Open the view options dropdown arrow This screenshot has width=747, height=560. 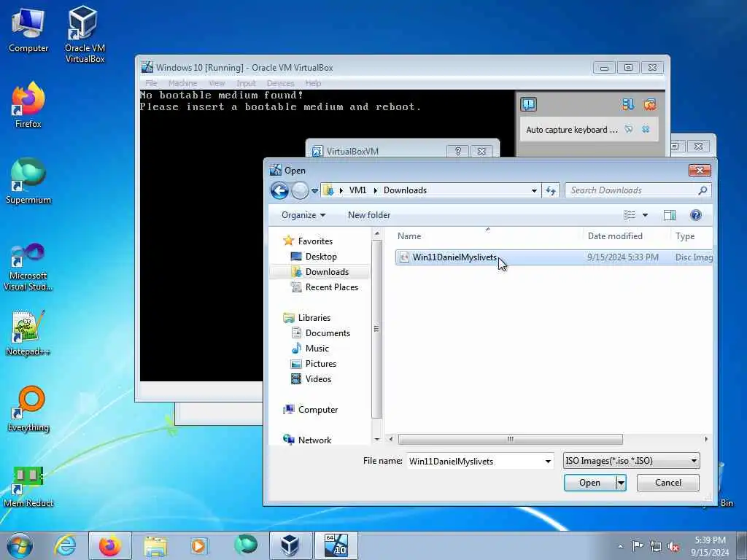tap(645, 215)
